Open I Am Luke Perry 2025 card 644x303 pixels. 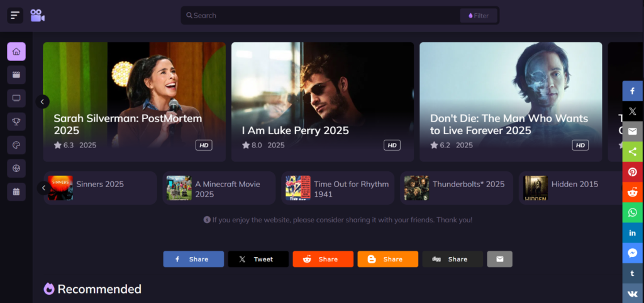(x=323, y=102)
